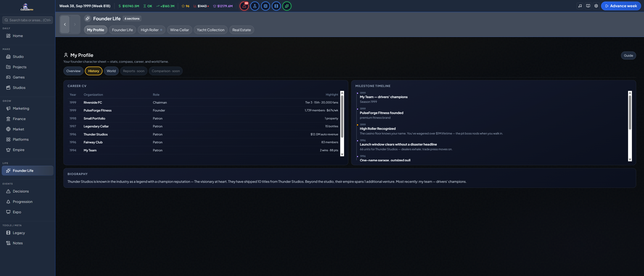
Task: Click the +$160.1M weekly trend indicator
Action: pyautogui.click(x=165, y=6)
